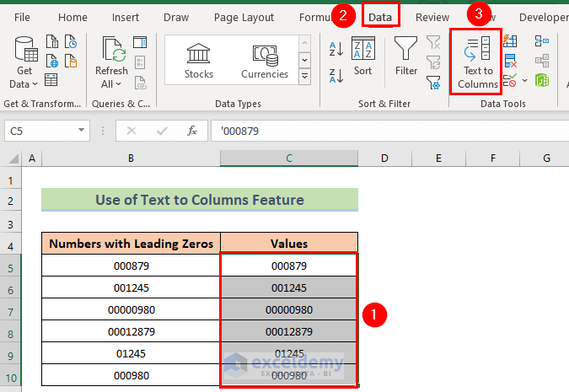Screen dimensions: 569x392
Task: Click formula bar Enter checkmark icon
Action: (162, 131)
